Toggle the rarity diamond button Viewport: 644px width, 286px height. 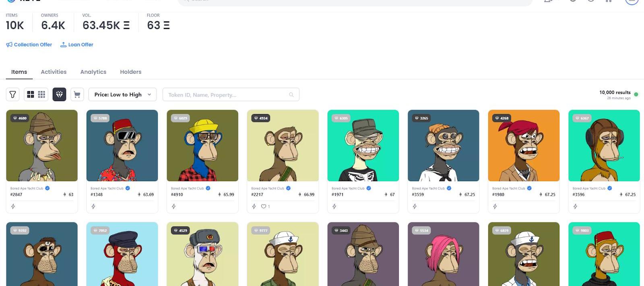(59, 94)
